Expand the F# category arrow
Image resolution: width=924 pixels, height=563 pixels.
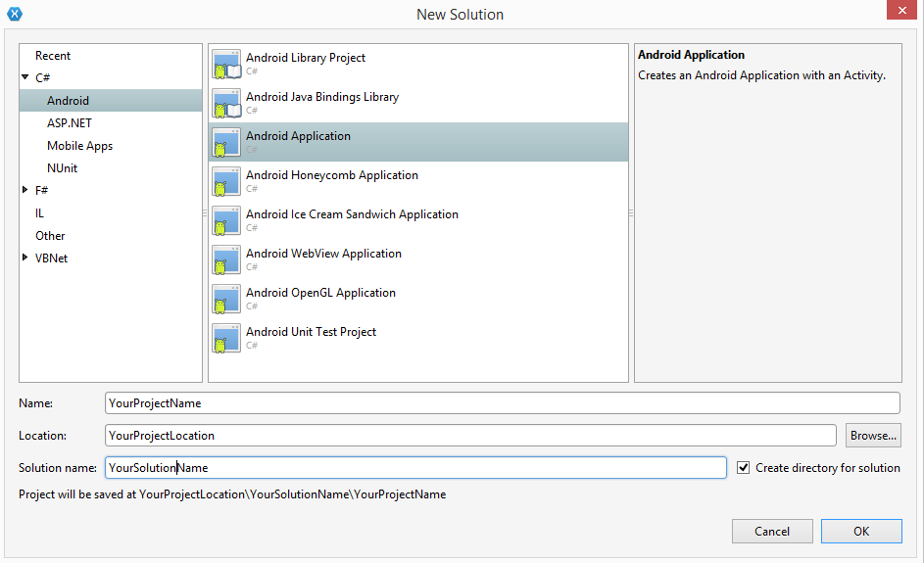click(25, 190)
